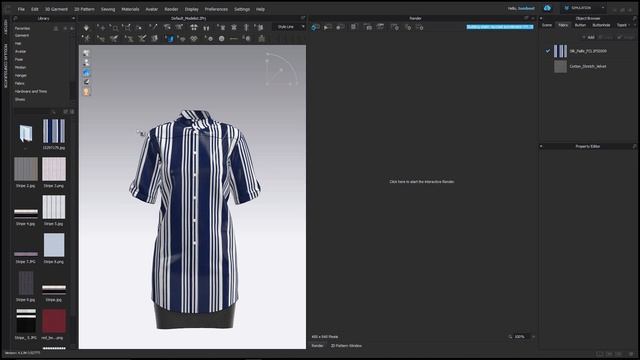
Task: Switch to the Scene tab in Object Browser
Action: click(547, 25)
